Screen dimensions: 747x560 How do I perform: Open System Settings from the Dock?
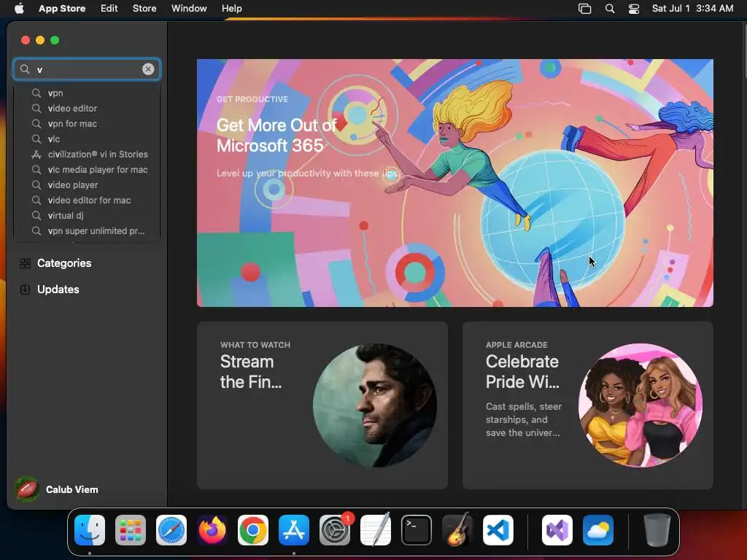335,530
